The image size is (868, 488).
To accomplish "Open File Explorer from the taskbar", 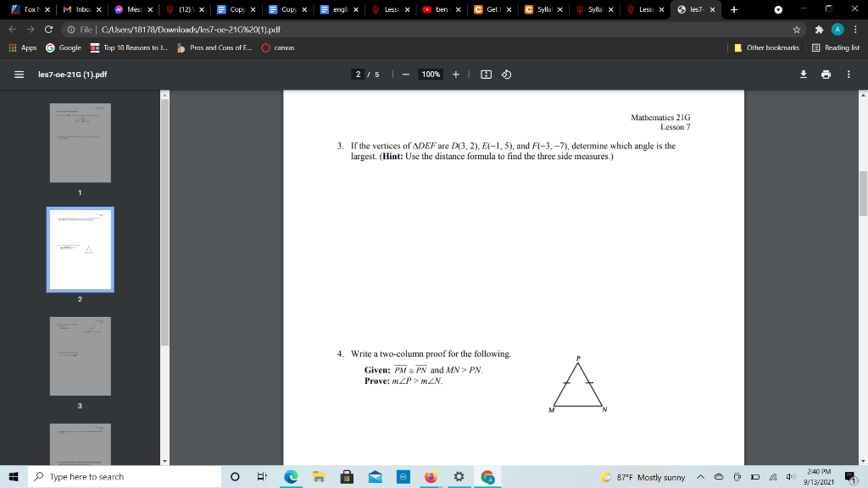I will point(319,476).
